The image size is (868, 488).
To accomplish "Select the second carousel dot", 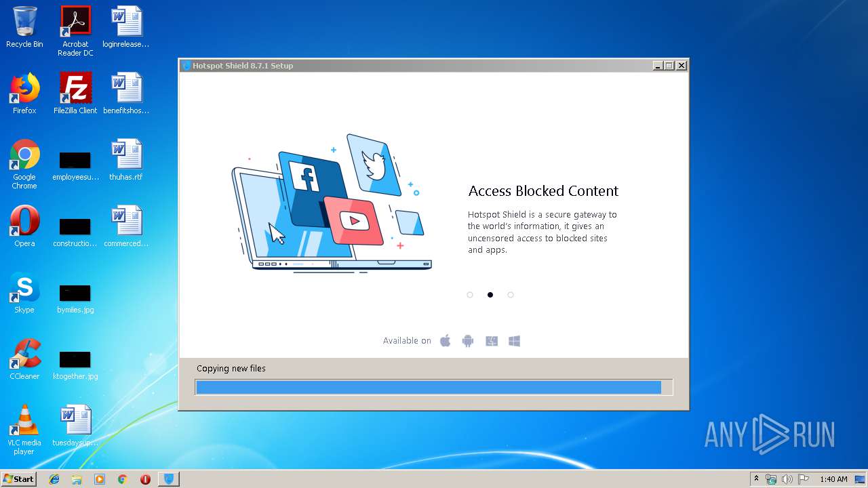I will pyautogui.click(x=490, y=295).
